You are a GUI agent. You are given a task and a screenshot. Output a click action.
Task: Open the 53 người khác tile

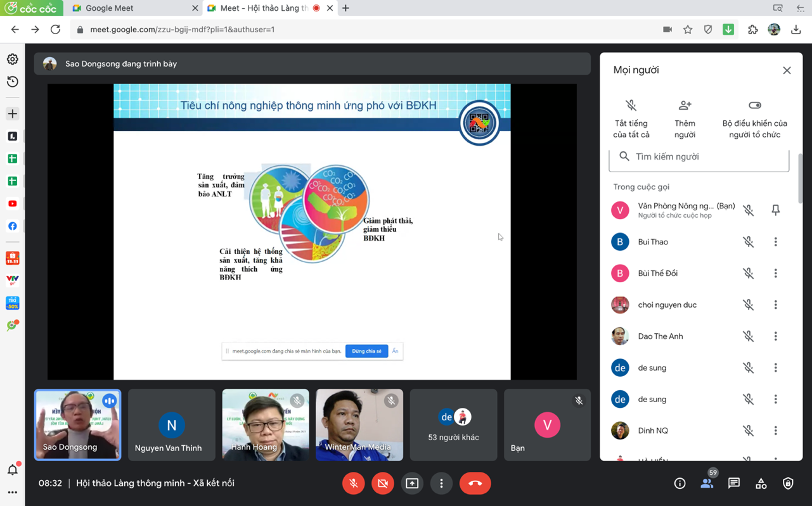point(453,424)
